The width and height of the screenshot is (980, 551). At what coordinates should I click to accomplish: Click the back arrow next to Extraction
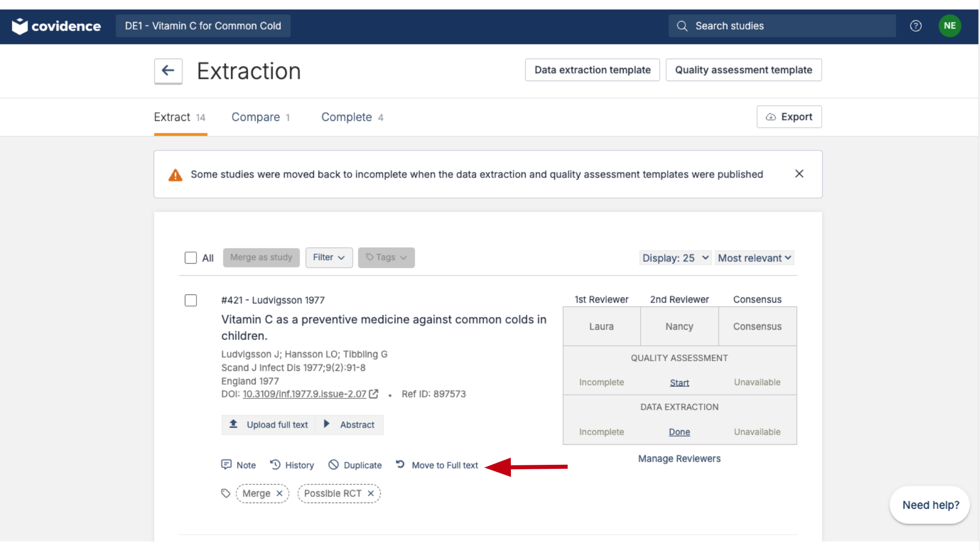tap(168, 70)
